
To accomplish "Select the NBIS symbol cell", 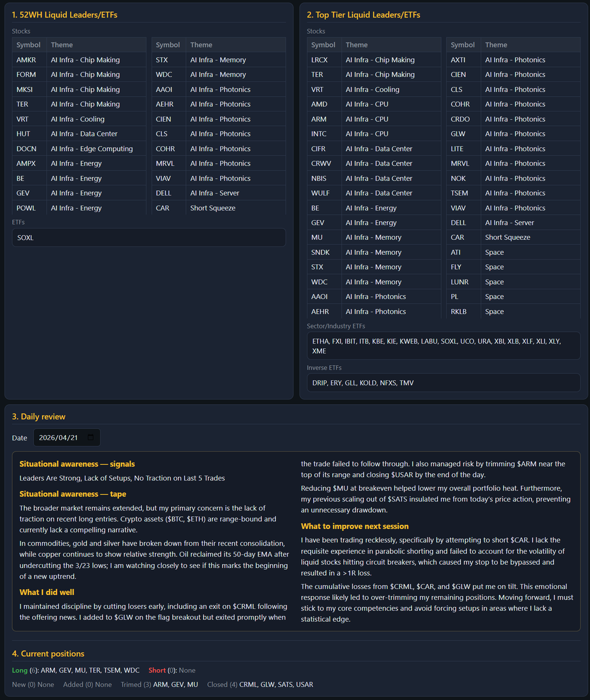I will [x=324, y=178].
